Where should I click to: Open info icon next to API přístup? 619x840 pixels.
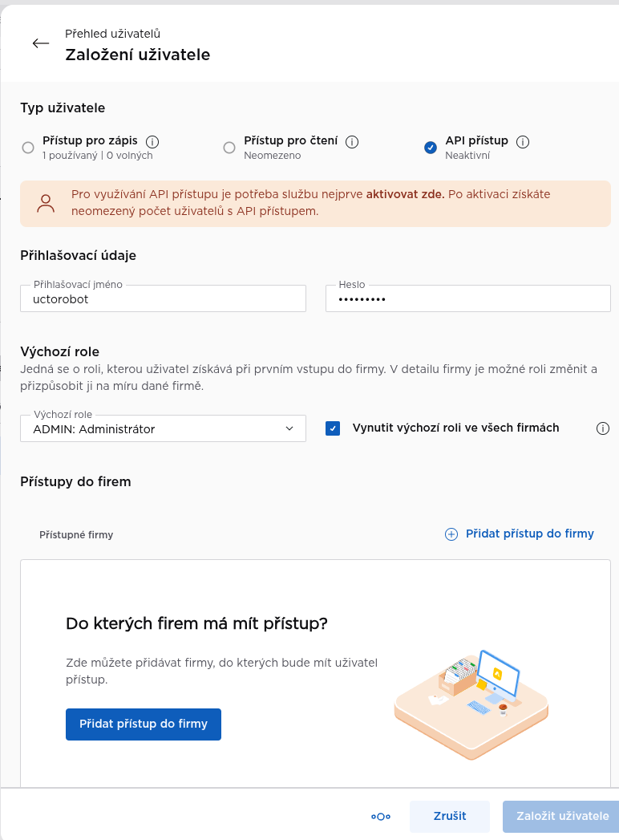tap(523, 141)
